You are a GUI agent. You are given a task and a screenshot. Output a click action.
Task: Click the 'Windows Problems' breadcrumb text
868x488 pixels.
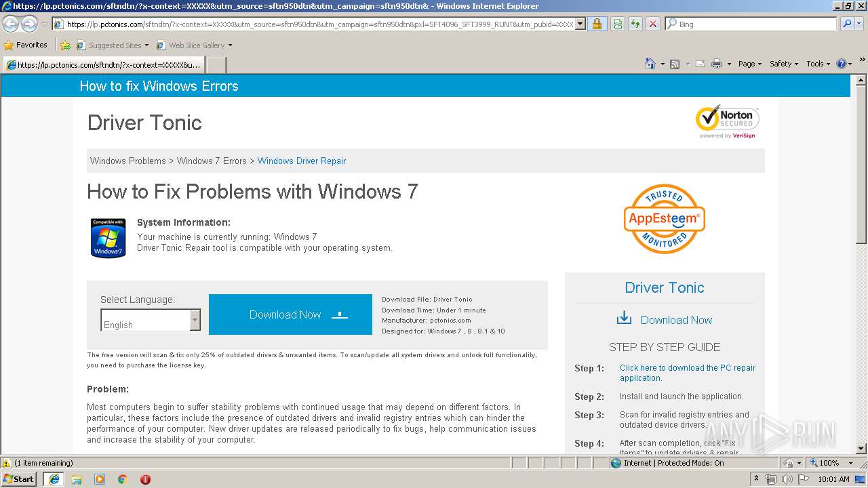(x=128, y=161)
